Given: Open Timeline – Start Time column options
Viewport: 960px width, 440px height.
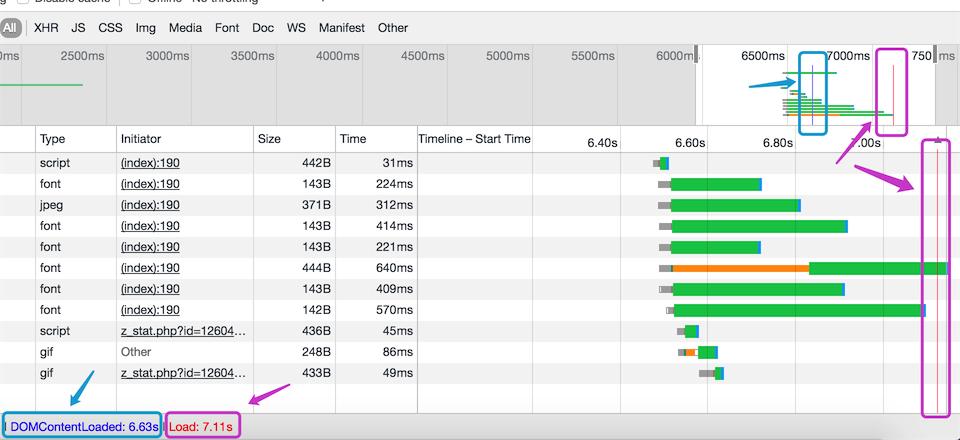Looking at the screenshot, I should (474, 139).
